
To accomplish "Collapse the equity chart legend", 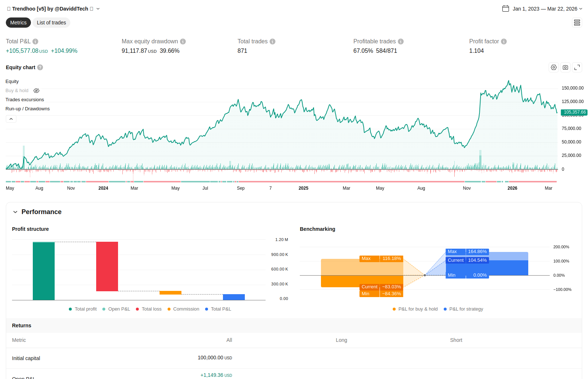I will 11,119.
